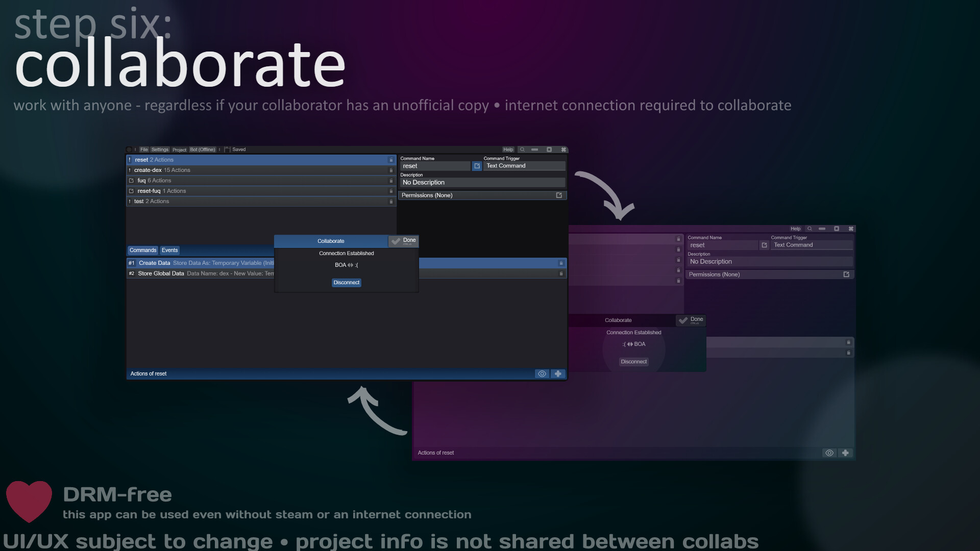Remove the Create Data action with trash icon
Image resolution: width=980 pixels, height=551 pixels.
coord(561,263)
